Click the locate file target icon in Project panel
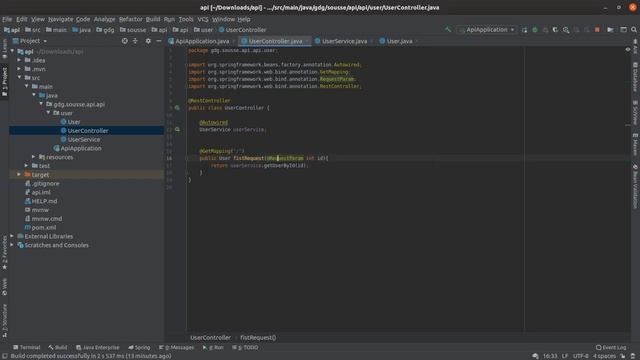Screen dimensions: 640x360 (x=124, y=41)
